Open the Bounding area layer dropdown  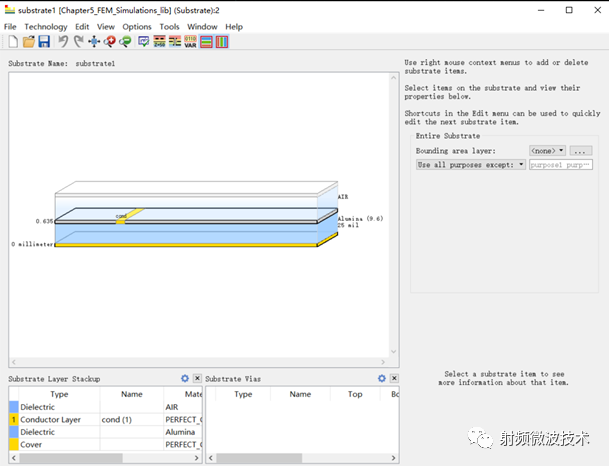point(547,150)
